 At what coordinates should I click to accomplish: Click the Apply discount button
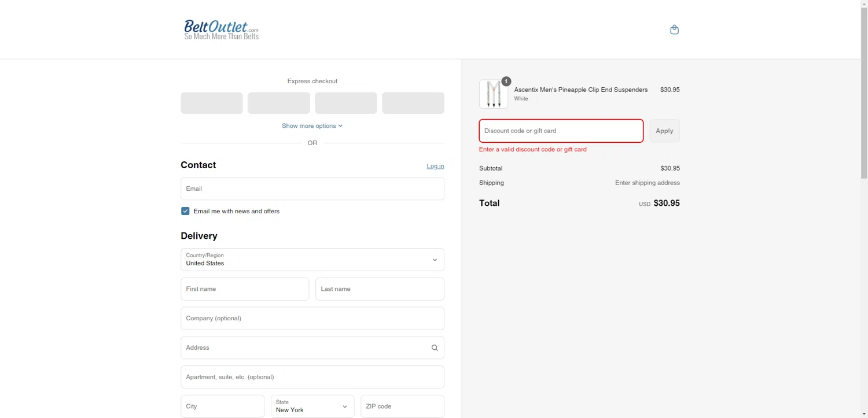(664, 131)
